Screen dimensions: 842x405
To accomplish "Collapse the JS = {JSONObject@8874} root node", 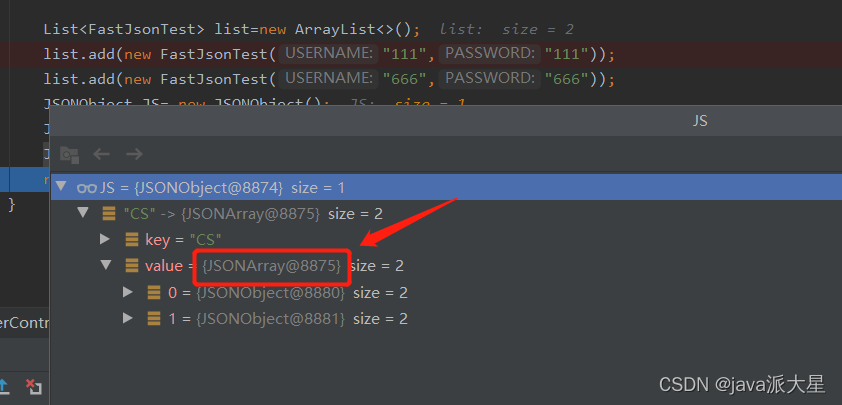I will click(x=61, y=186).
